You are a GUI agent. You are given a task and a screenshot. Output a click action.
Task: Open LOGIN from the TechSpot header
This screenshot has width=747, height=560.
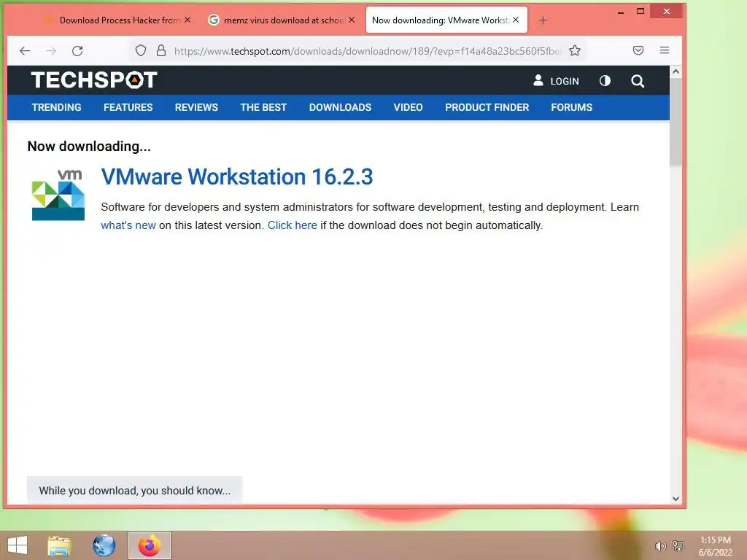coord(556,81)
